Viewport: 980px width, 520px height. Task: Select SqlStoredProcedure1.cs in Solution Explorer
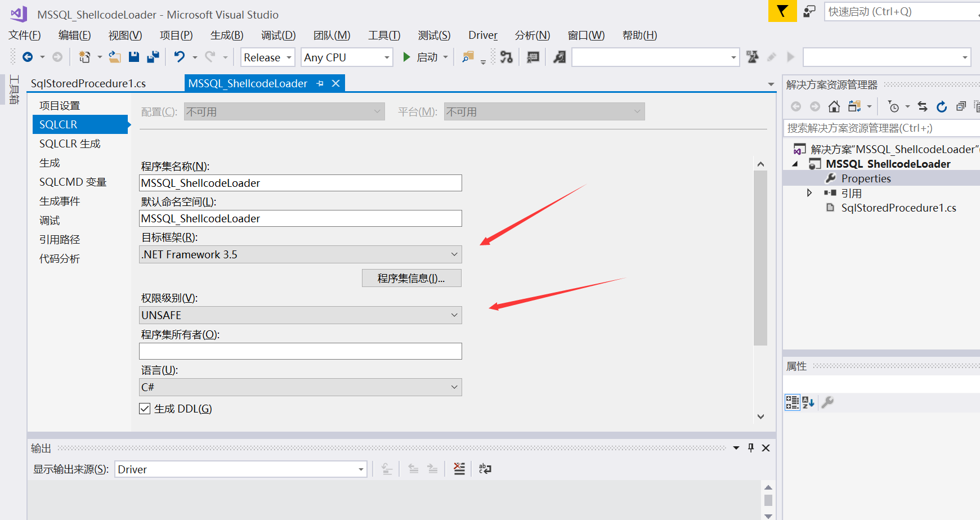point(898,208)
